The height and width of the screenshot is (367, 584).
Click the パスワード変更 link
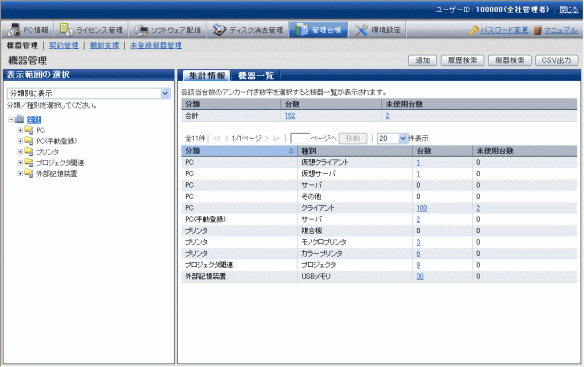point(504,30)
